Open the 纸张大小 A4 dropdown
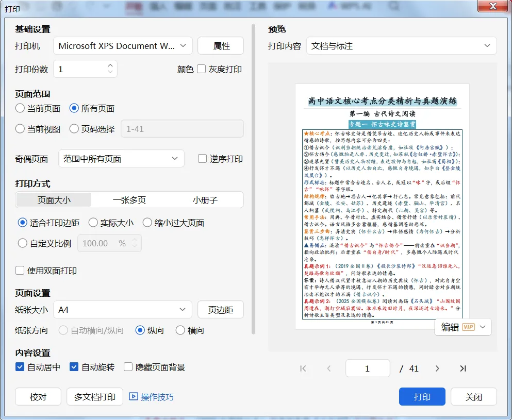Image resolution: width=512 pixels, height=420 pixels. [x=122, y=310]
